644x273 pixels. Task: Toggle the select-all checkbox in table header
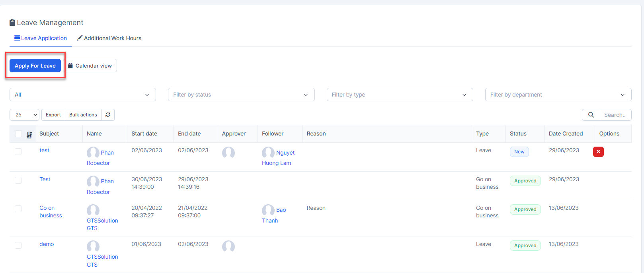[18, 134]
